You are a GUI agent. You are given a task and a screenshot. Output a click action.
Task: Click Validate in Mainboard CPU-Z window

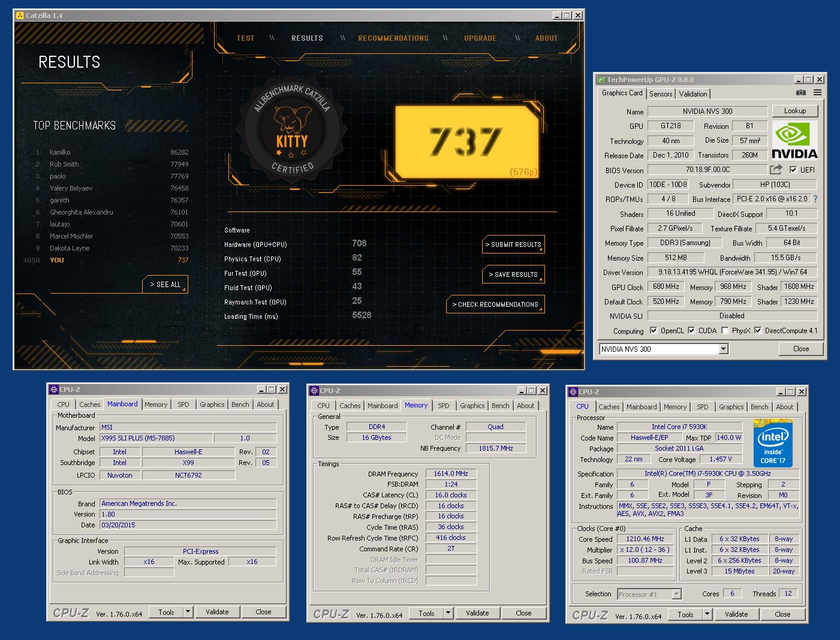pos(217,612)
